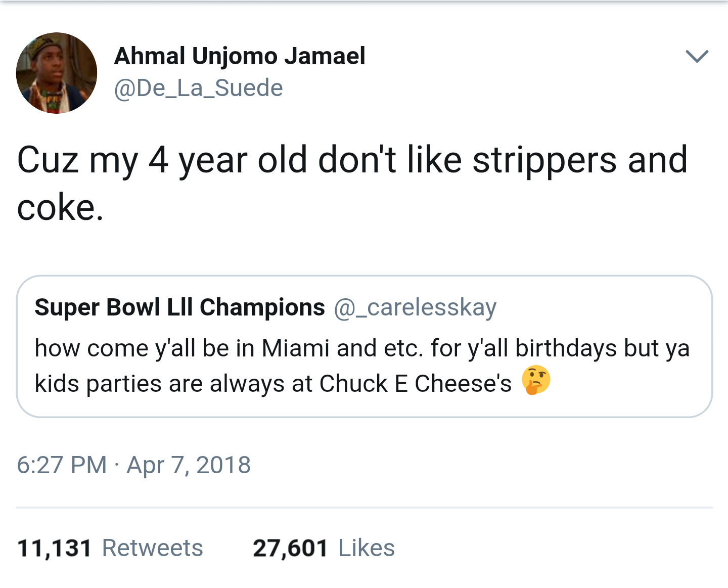View the 11,131 retweet count number
This screenshot has height=588, width=728.
click(x=55, y=549)
